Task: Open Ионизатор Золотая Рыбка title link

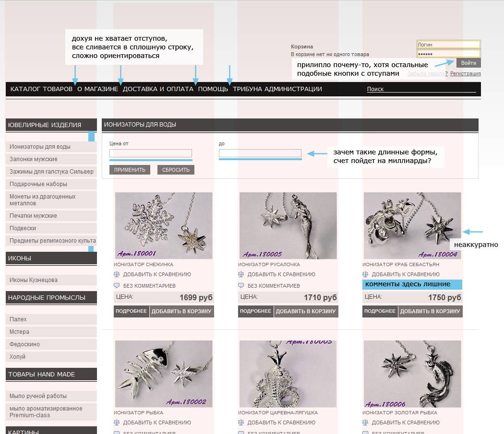Action: 400,412
